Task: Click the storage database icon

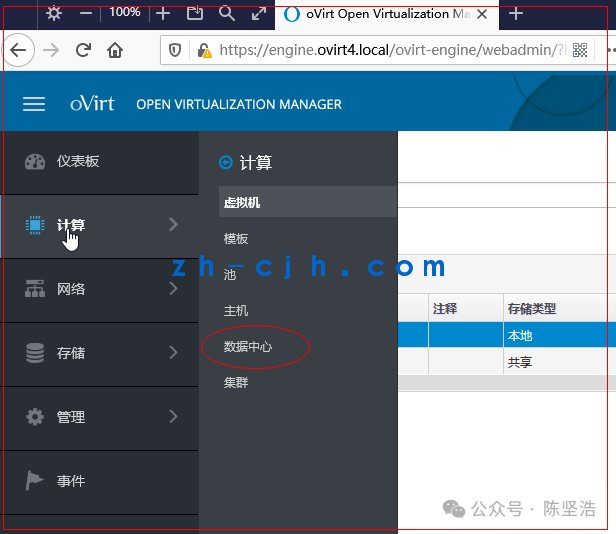Action: pos(35,353)
